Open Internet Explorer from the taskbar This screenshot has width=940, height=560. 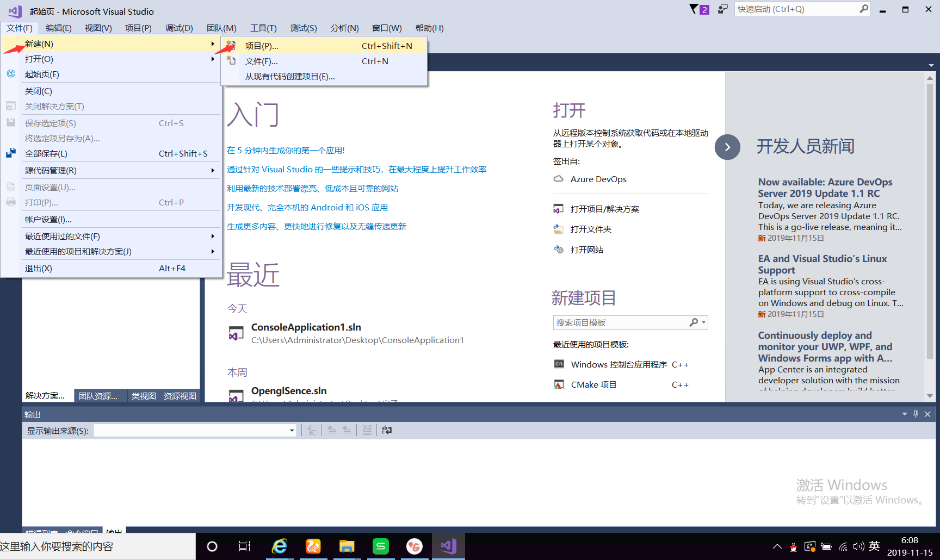pos(280,546)
